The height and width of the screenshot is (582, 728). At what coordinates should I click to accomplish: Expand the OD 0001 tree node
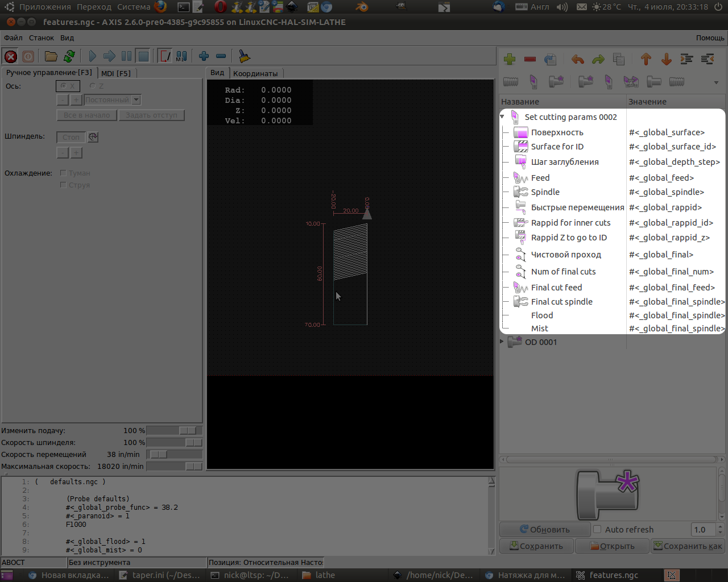pyautogui.click(x=502, y=342)
